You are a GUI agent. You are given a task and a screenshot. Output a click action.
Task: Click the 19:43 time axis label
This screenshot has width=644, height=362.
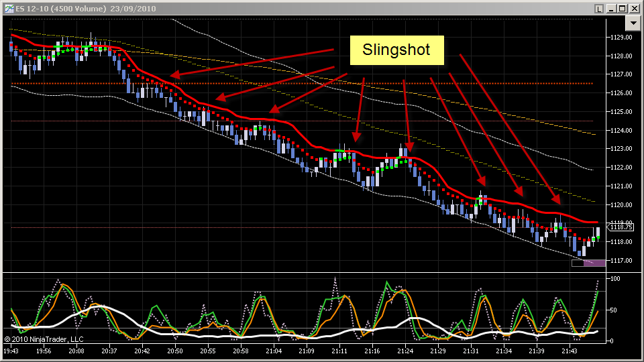11,351
